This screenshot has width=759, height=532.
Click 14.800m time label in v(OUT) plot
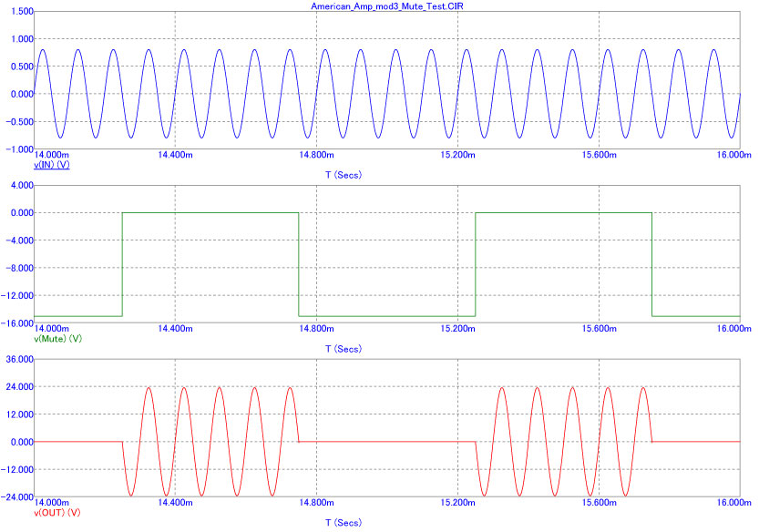point(316,503)
